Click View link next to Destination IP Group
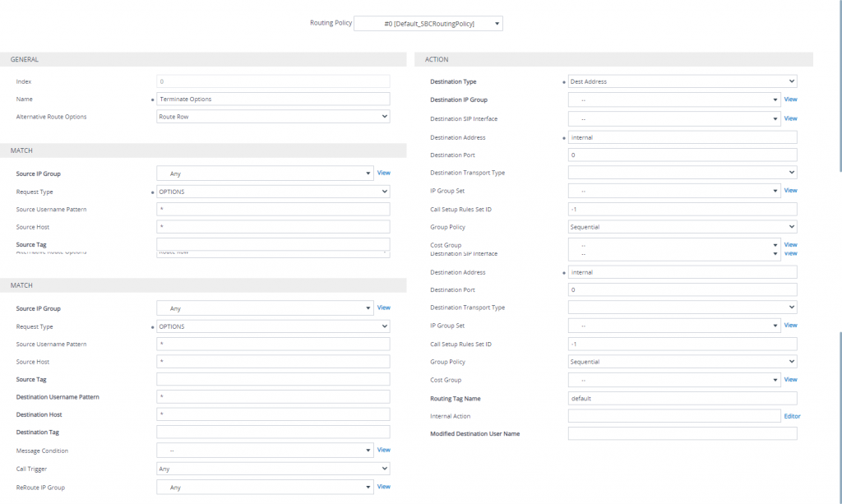The image size is (842, 504). 790,99
